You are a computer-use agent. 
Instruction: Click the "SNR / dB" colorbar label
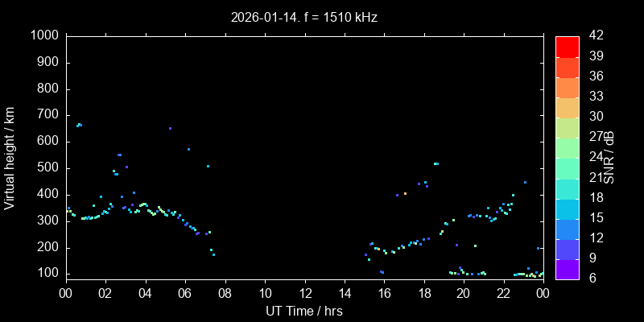click(x=609, y=157)
